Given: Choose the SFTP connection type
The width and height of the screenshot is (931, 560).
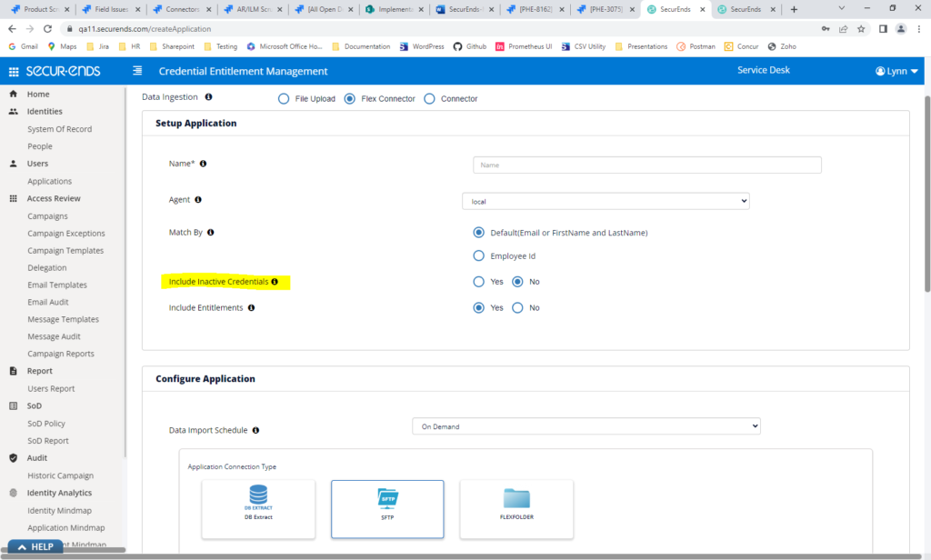Looking at the screenshot, I should [387, 509].
